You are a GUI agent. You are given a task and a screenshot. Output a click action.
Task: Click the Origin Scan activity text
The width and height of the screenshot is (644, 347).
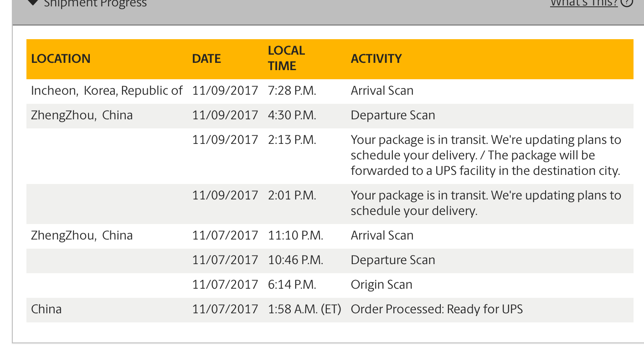coord(381,285)
